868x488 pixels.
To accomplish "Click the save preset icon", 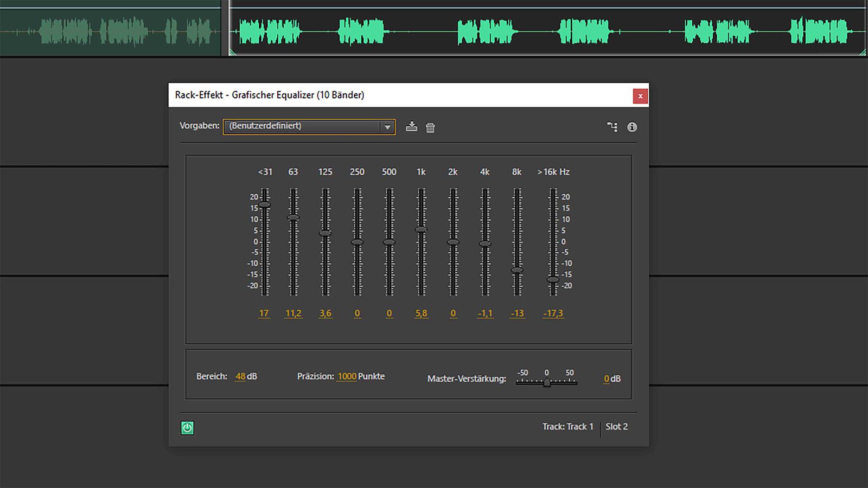I will pos(412,127).
